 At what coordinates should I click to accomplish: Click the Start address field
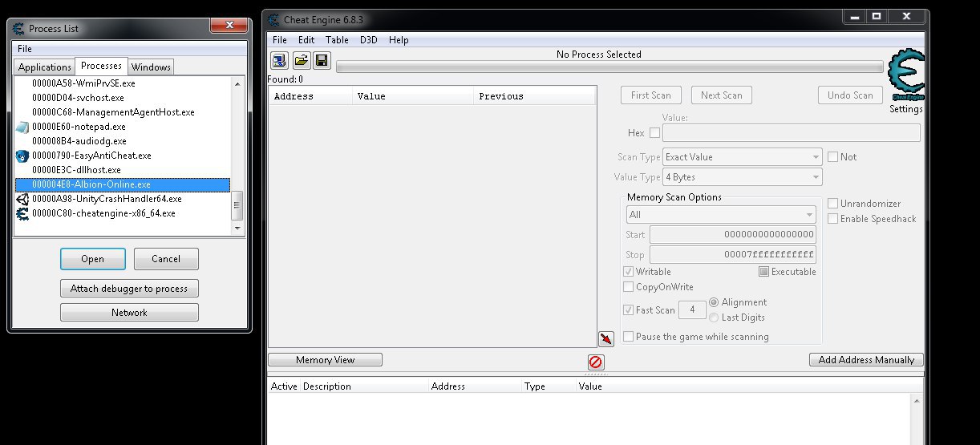tap(733, 235)
